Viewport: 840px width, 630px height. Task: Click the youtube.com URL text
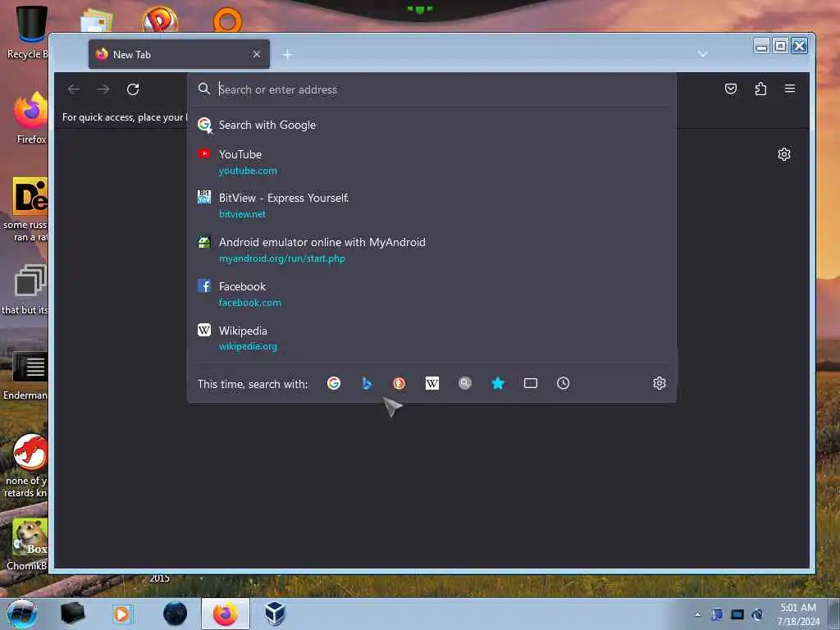coord(248,171)
